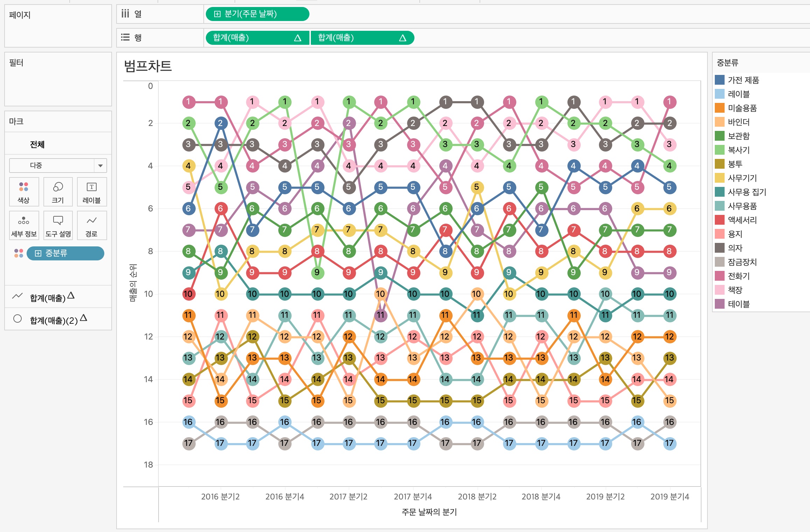The image size is (810, 532).
Task: Expand the 중분류 pill hierarchy plus
Action: point(38,253)
